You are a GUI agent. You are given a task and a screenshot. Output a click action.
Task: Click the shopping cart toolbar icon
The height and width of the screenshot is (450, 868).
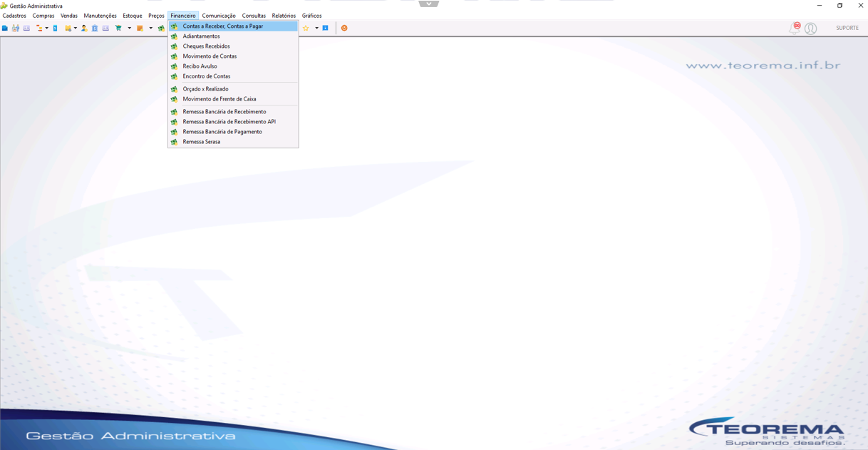click(118, 28)
